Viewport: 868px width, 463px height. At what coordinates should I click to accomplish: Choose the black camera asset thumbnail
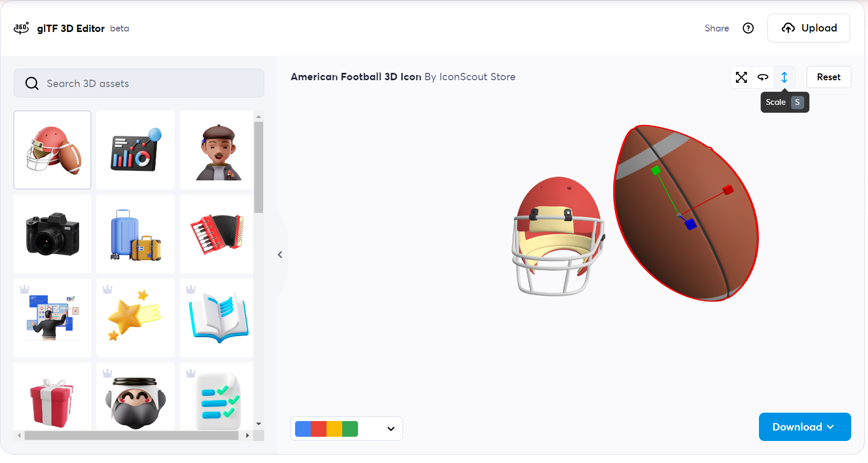pyautogui.click(x=52, y=234)
